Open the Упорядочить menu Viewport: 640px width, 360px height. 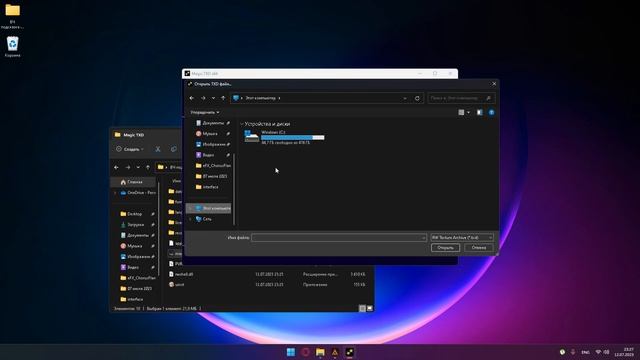(205, 112)
